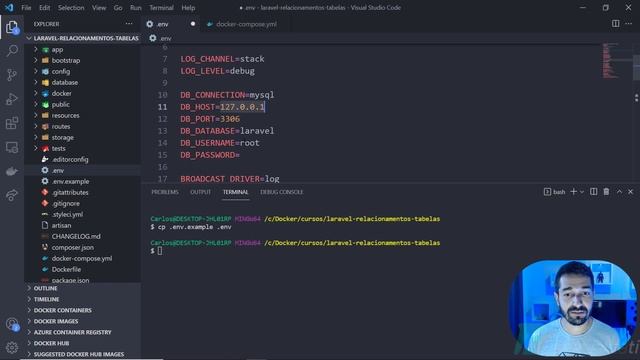This screenshot has width=640, height=360.
Task: Open editor more actions menu
Action: [629, 24]
